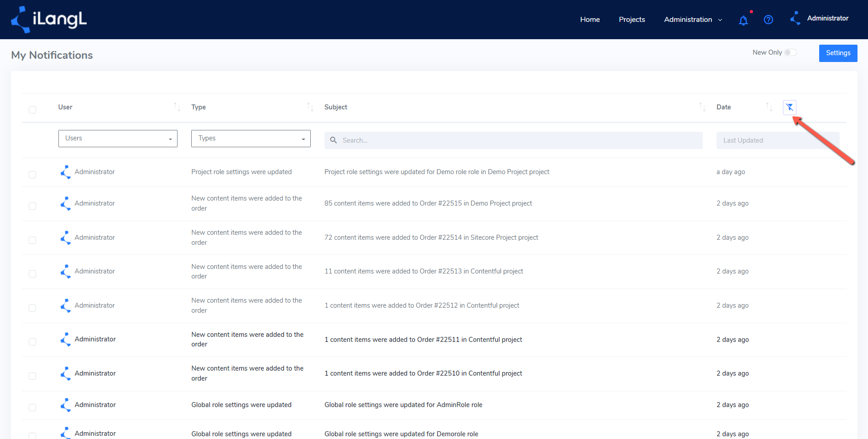Click the Last Updated date filter field
The height and width of the screenshot is (439, 868).
click(x=778, y=140)
